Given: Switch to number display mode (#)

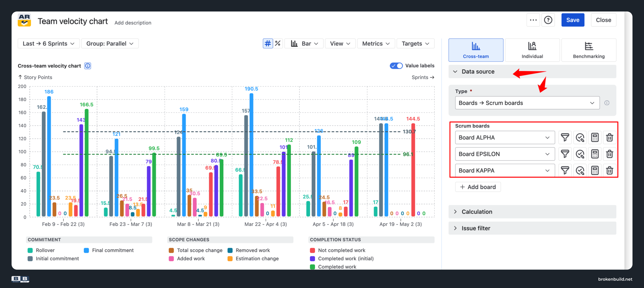Looking at the screenshot, I should click(268, 44).
